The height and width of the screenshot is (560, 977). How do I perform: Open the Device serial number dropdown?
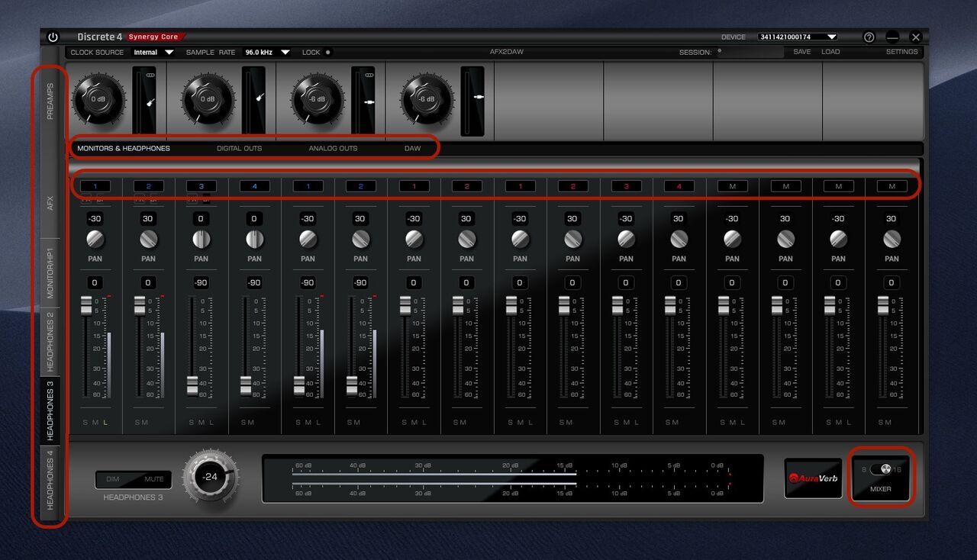798,37
